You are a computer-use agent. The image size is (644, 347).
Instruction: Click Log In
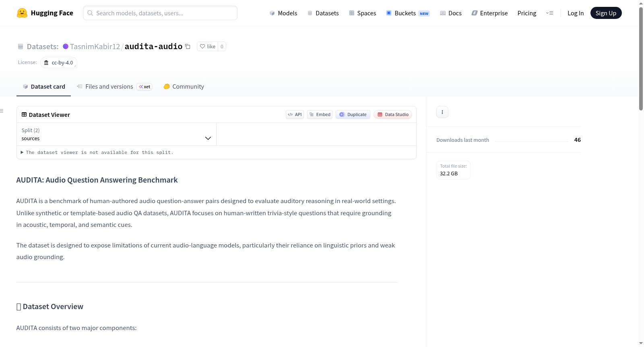(576, 13)
